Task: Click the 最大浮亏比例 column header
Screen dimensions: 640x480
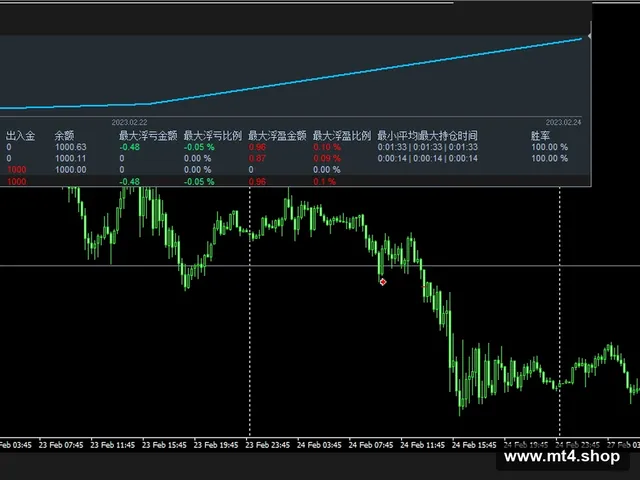Action: [x=213, y=136]
